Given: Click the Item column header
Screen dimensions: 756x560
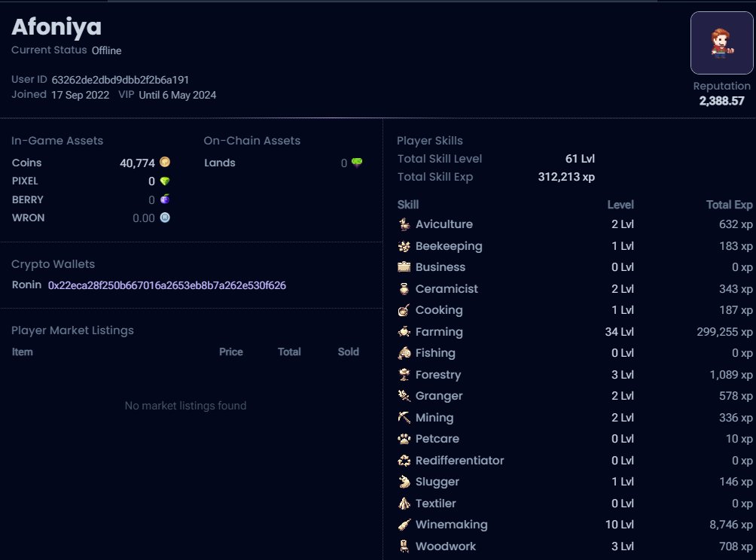Looking at the screenshot, I should pyautogui.click(x=22, y=352).
